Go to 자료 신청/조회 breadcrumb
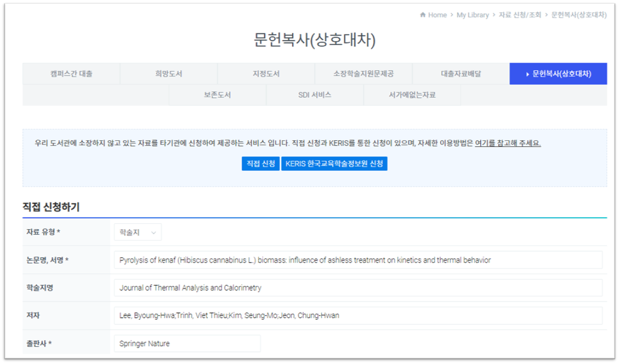This screenshot has height=364, width=619. point(520,15)
